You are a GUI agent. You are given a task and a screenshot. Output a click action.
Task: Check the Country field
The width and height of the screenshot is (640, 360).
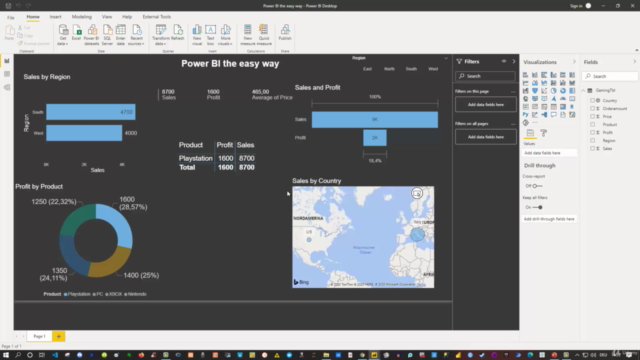[x=592, y=100]
